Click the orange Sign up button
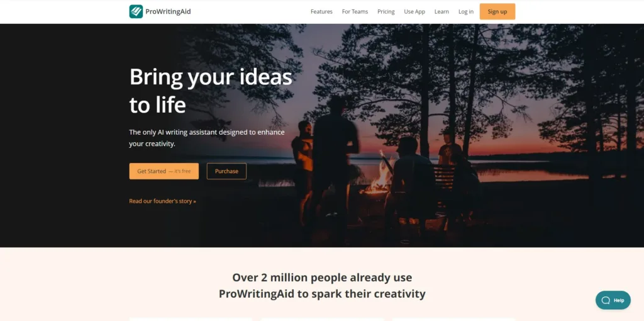Image resolution: width=644 pixels, height=321 pixels. tap(497, 11)
